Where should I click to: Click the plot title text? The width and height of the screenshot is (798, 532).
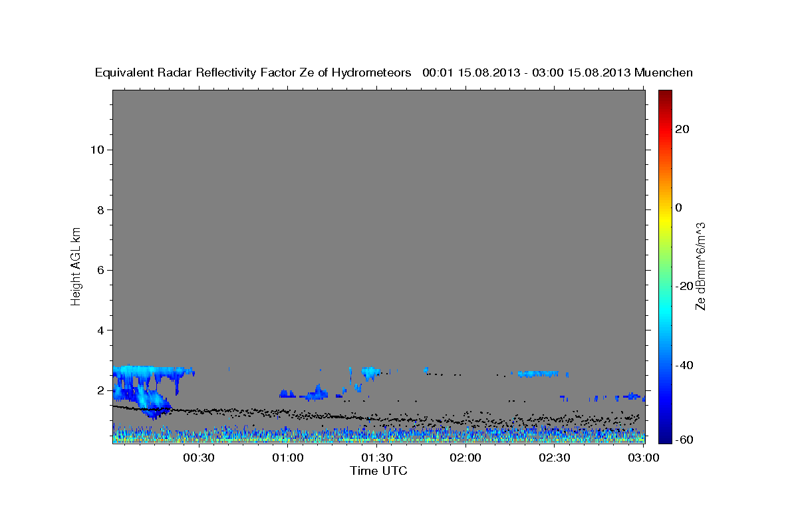click(x=394, y=72)
